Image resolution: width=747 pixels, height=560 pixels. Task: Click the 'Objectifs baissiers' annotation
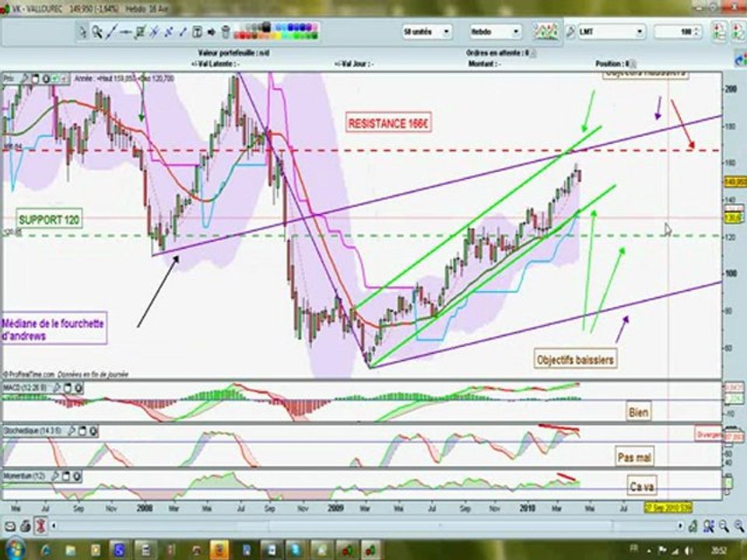tap(575, 359)
